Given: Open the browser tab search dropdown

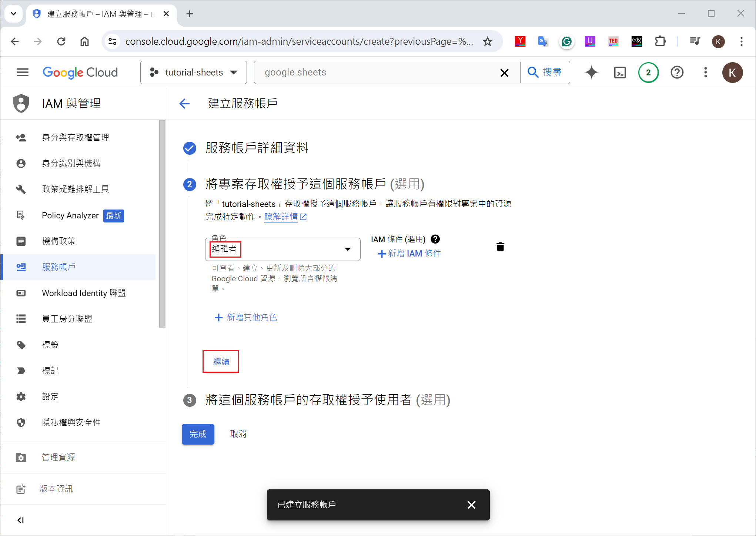Looking at the screenshot, I should 13,14.
